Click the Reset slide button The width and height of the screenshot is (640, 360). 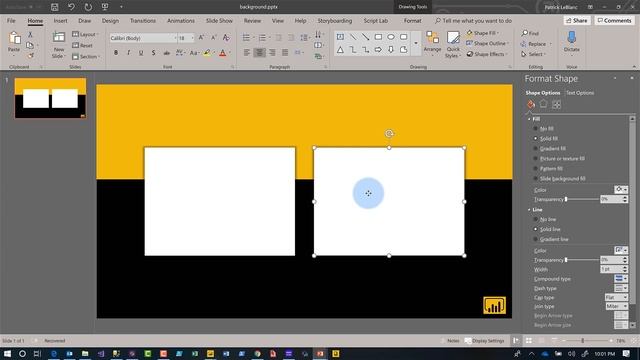tap(83, 45)
